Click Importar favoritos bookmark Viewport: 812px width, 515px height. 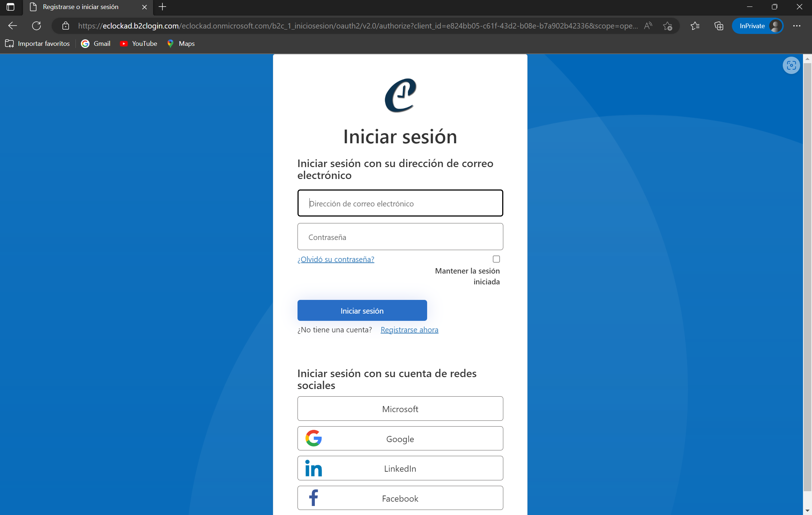(38, 44)
